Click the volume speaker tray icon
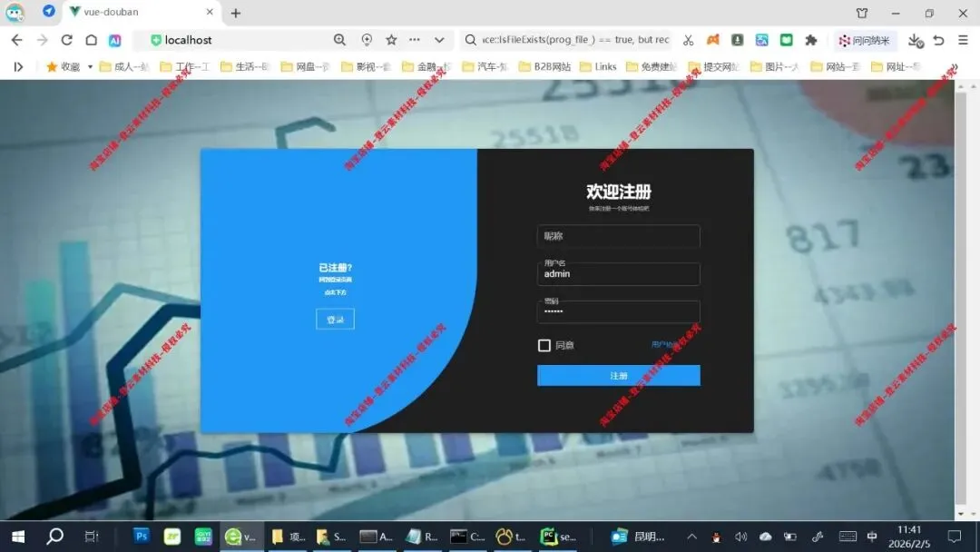Viewport: 980px width, 552px height. pos(740,537)
